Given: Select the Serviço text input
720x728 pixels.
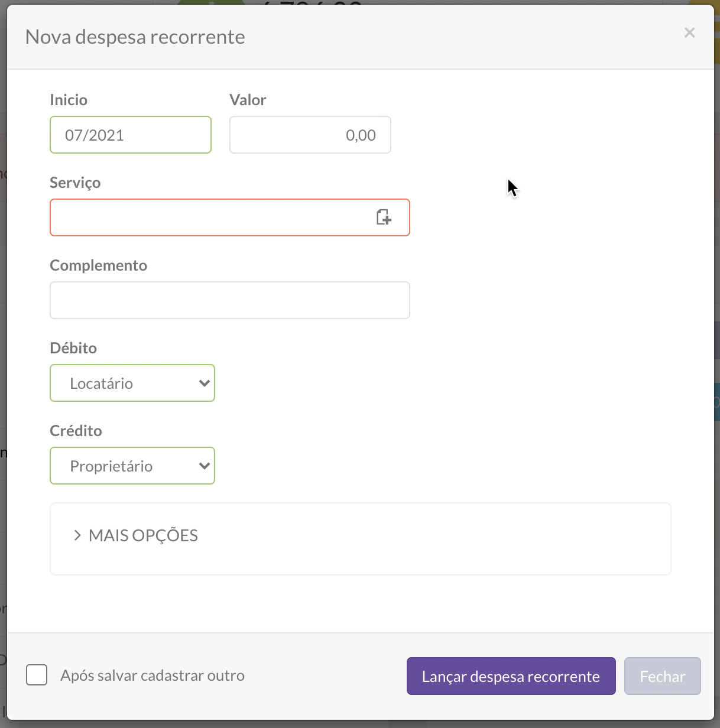Looking at the screenshot, I should coord(210,217).
